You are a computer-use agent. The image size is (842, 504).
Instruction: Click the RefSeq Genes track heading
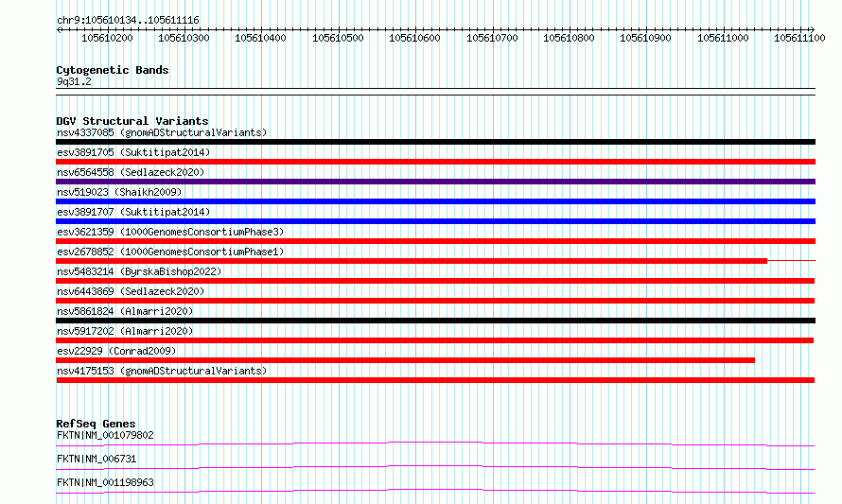tap(96, 424)
